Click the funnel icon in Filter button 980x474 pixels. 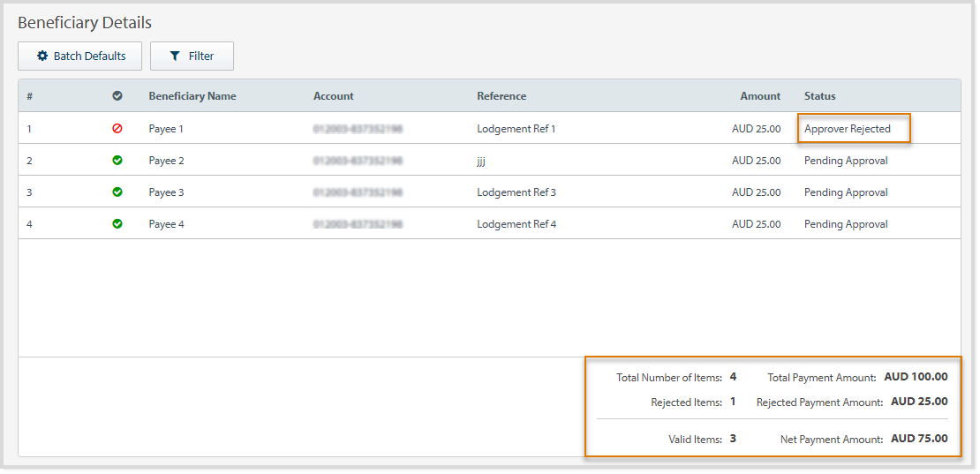175,56
